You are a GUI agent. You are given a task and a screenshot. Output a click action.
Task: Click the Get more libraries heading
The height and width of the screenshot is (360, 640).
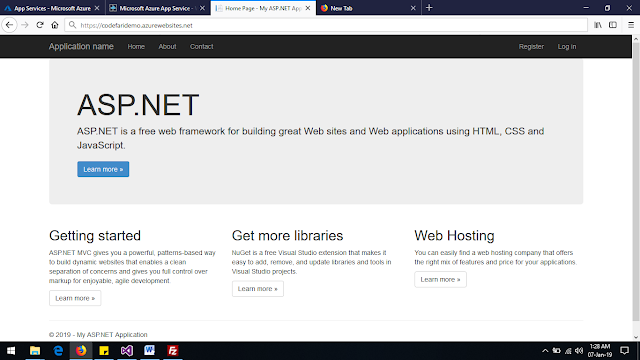(287, 236)
